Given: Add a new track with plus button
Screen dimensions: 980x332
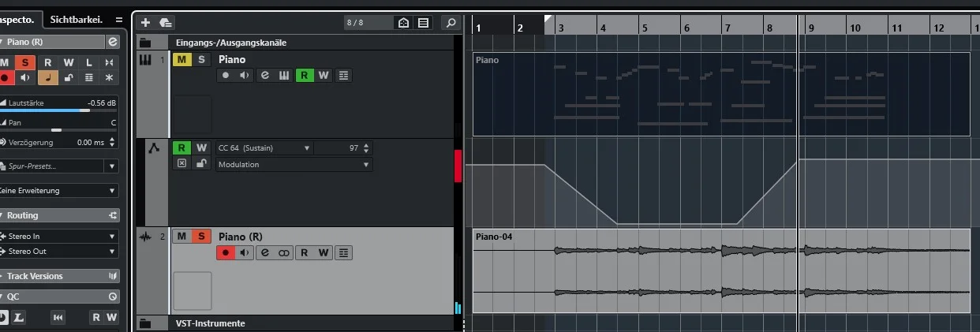Looking at the screenshot, I should click(x=145, y=23).
